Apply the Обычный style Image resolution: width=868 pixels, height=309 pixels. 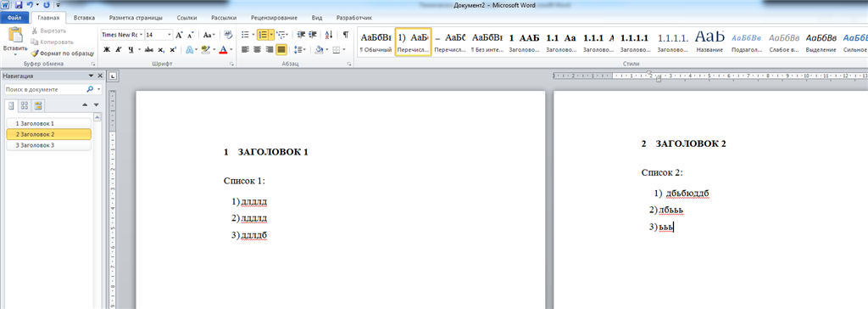[376, 42]
